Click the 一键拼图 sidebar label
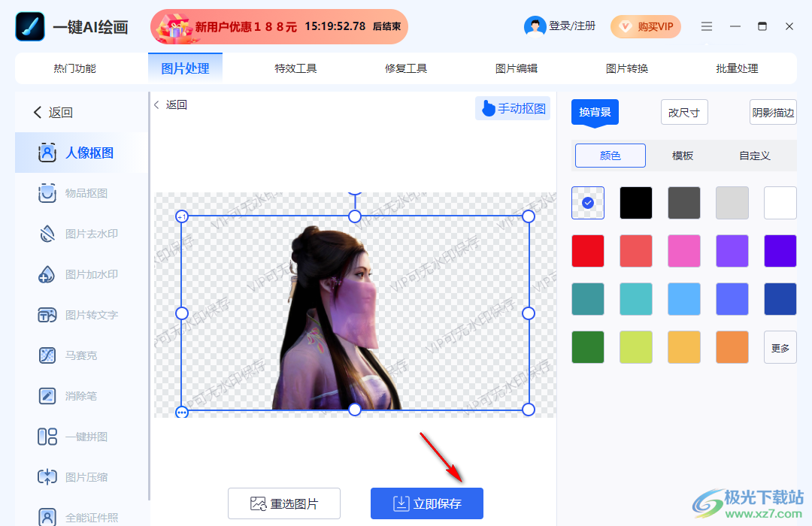 (86, 437)
